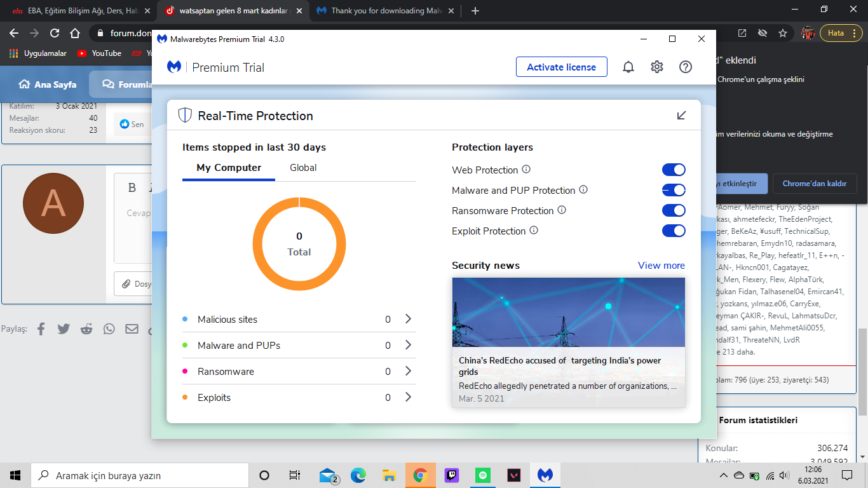Go back in Chrome
The height and width of the screenshot is (488, 868).
pyautogui.click(x=14, y=33)
